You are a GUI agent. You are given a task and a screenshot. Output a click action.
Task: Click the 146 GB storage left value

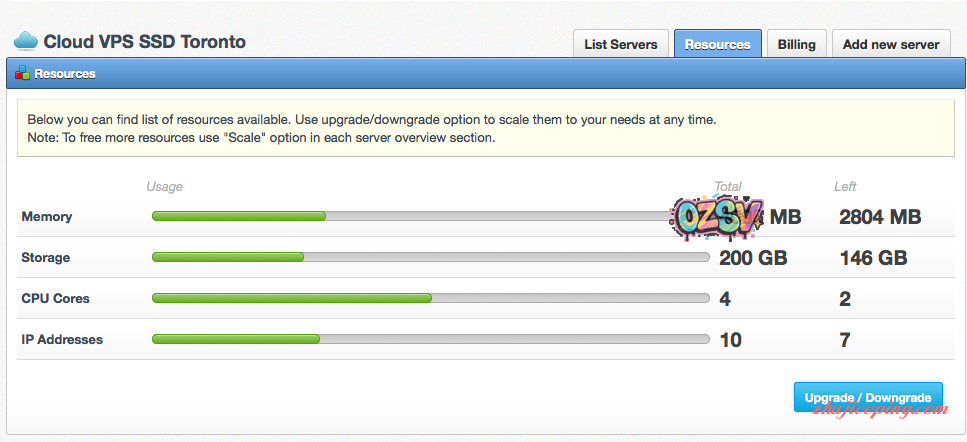click(x=873, y=258)
